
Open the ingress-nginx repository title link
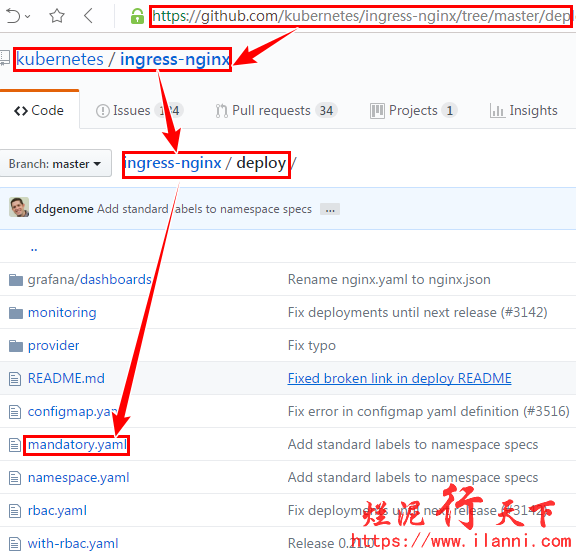pyautogui.click(x=175, y=59)
